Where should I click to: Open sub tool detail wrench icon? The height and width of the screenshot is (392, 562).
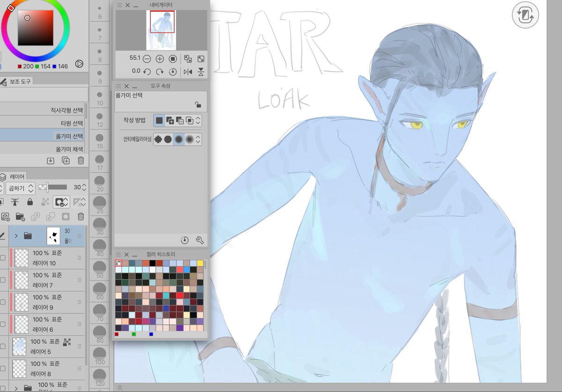tap(200, 240)
